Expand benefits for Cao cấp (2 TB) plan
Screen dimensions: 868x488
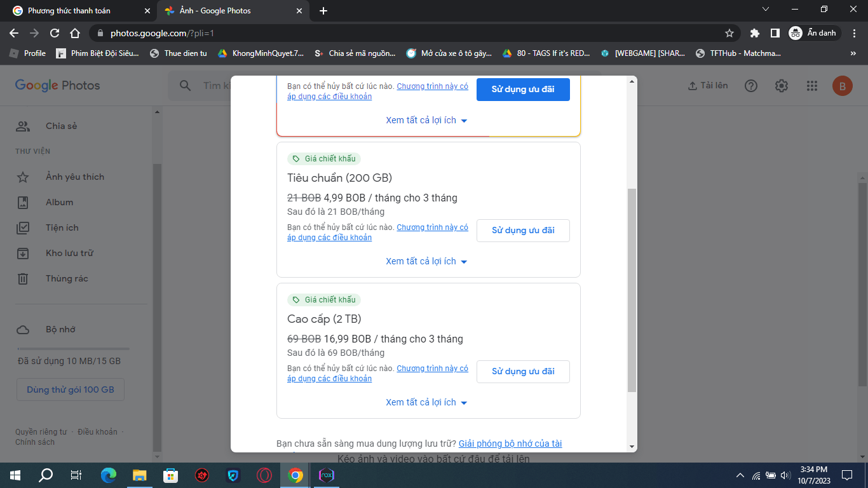tap(427, 402)
